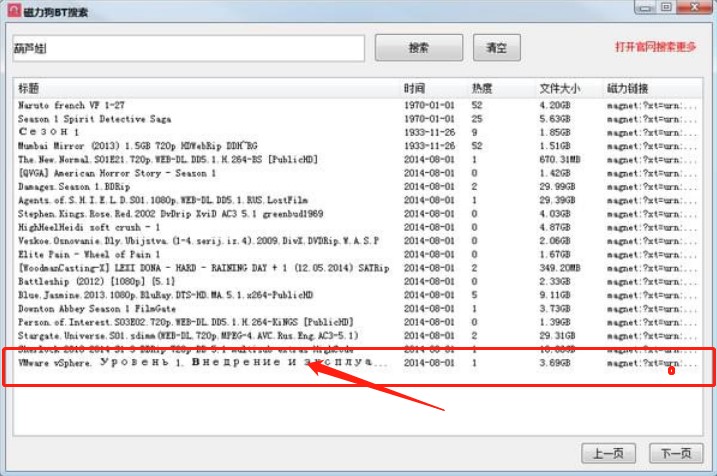Image resolution: width=717 pixels, height=476 pixels.
Task: Select row Elite Pain - Wheel of Pain 1
Action: click(358, 254)
